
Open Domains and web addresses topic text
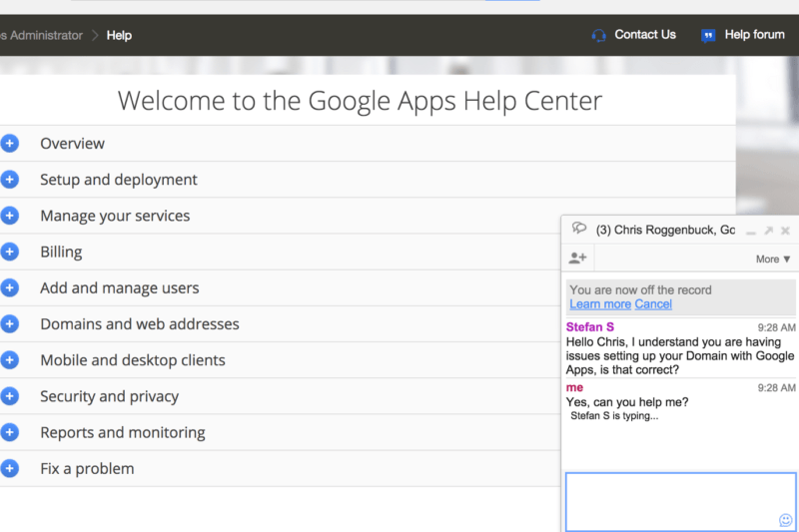tap(140, 324)
